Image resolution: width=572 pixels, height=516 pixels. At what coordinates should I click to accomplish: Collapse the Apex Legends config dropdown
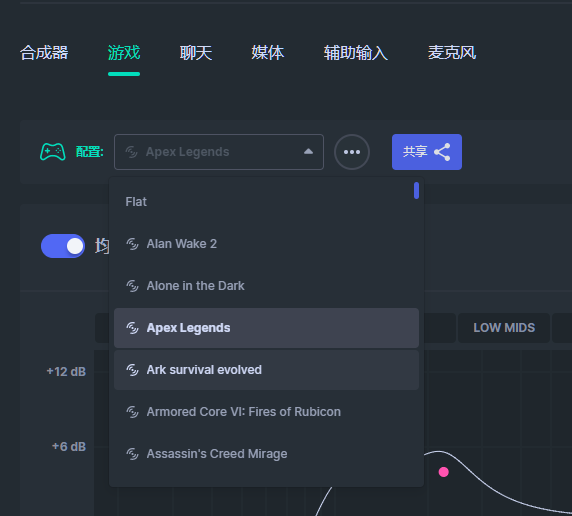(219, 152)
